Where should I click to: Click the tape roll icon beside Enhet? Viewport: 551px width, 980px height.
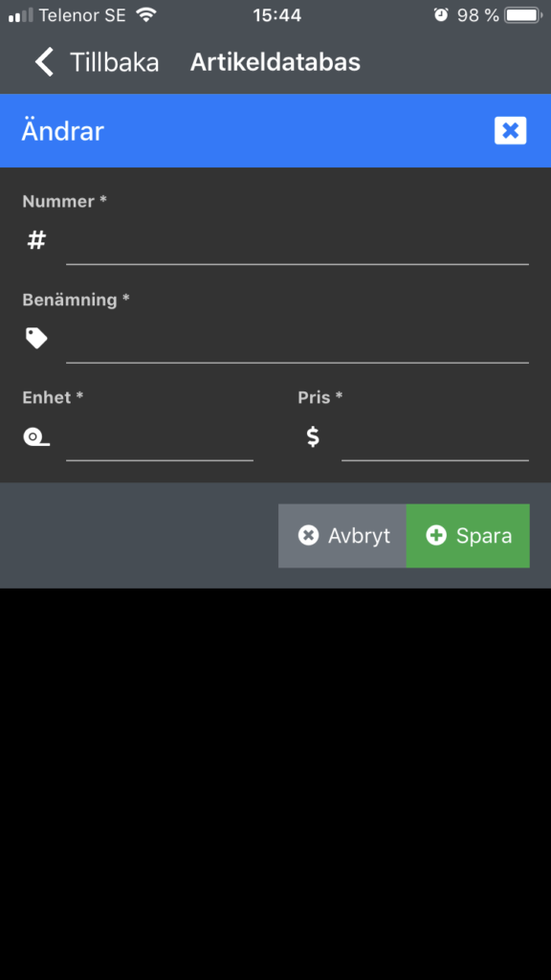tap(36, 436)
